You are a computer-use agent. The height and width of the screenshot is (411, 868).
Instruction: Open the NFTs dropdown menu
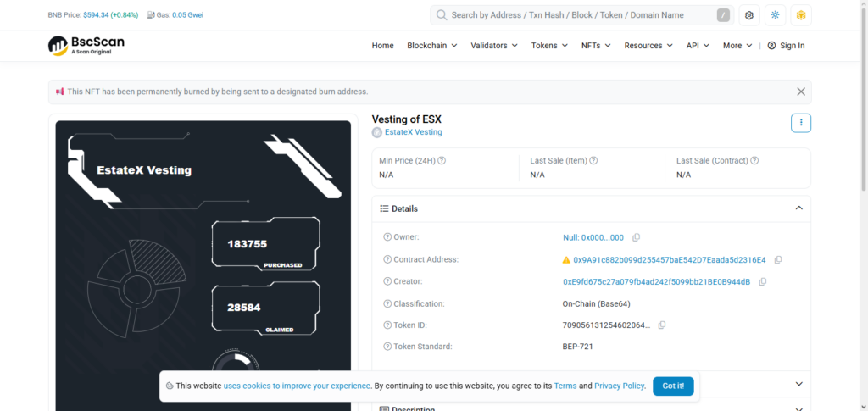[596, 46]
